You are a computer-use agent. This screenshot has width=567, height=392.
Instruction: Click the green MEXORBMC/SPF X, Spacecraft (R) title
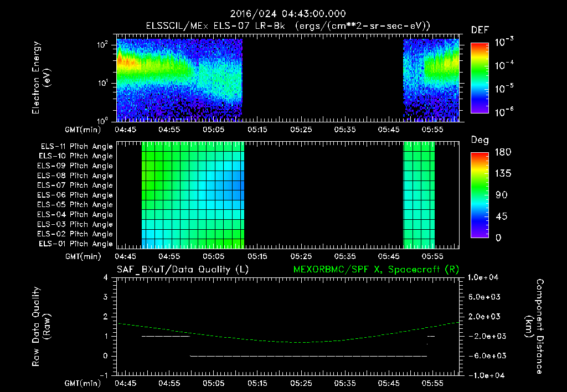point(376,270)
